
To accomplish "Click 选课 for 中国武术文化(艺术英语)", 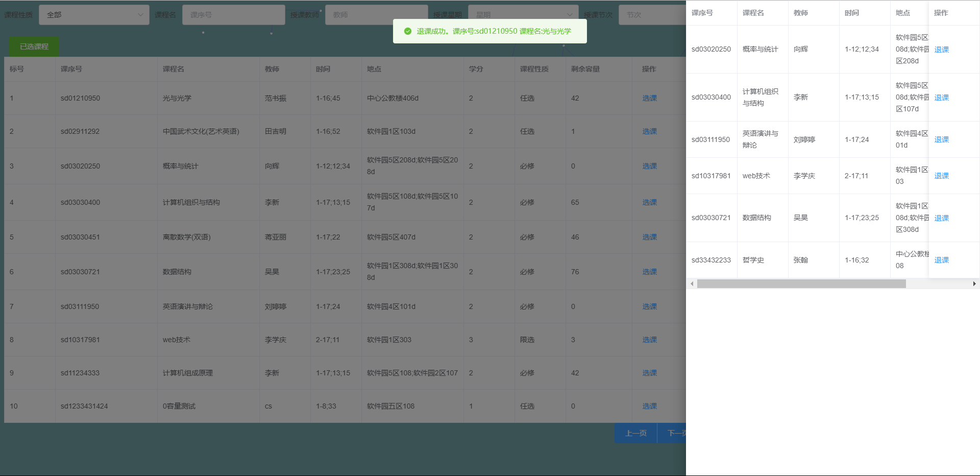I will point(649,131).
